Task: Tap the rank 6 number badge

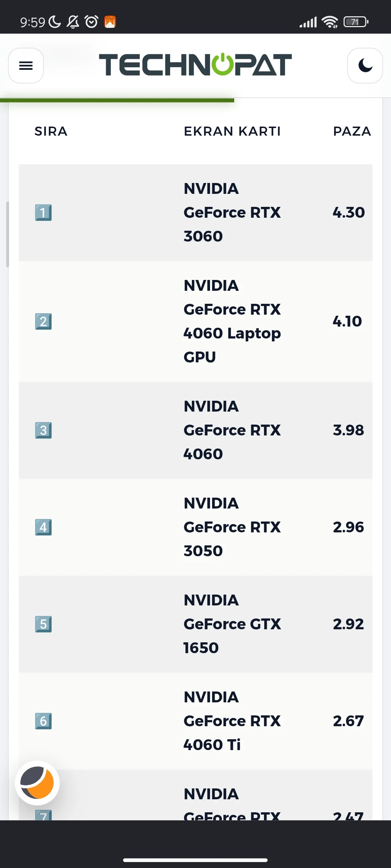Action: point(43,721)
